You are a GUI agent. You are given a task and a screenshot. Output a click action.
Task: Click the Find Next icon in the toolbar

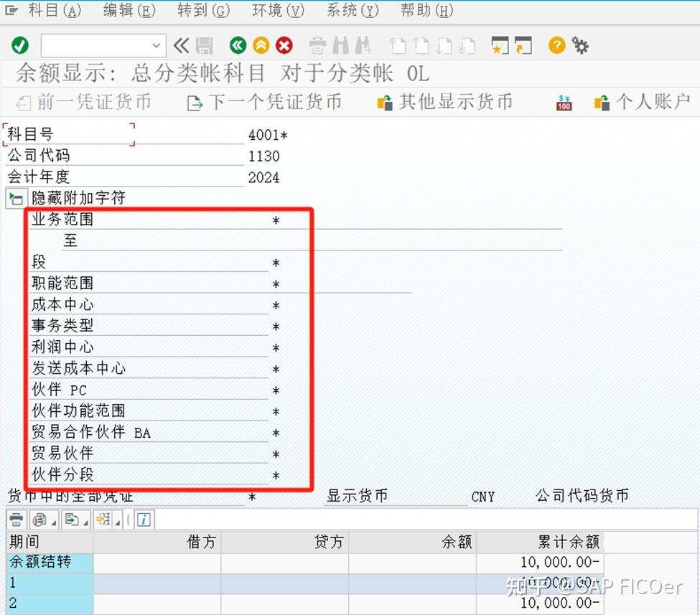[363, 44]
